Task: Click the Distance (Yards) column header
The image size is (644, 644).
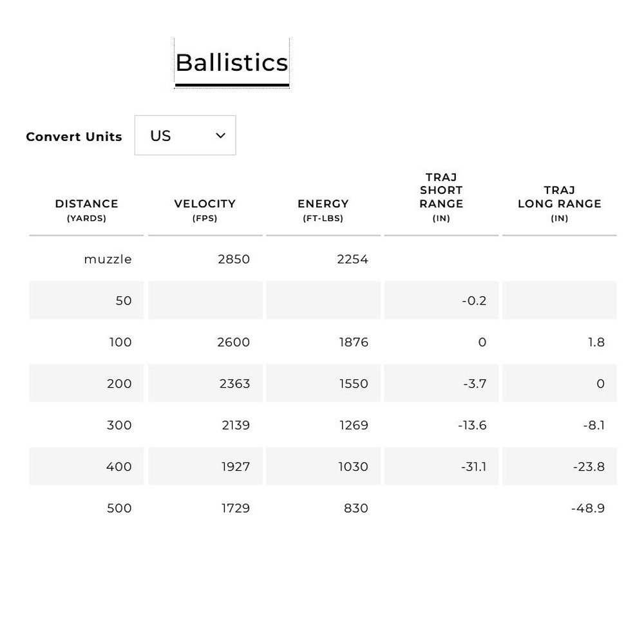Action: pos(87,210)
